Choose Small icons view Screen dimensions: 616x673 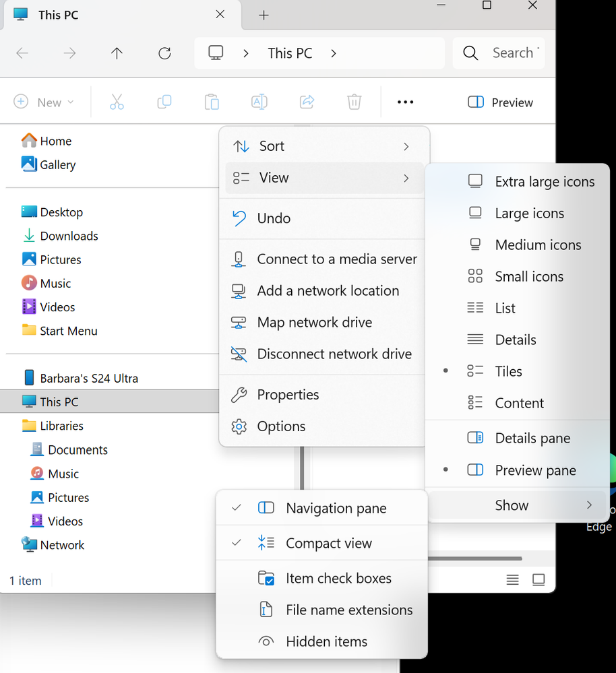[518, 276]
